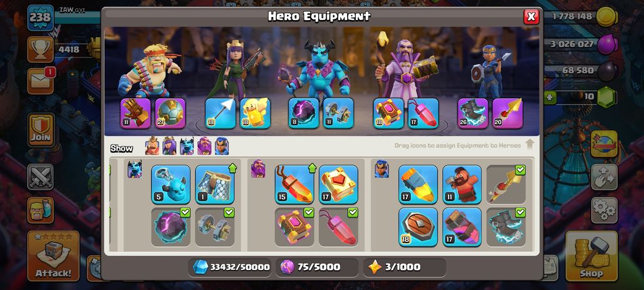Select the level 18 Royal Gem shield equipment
644x290 pixels.
[418, 227]
